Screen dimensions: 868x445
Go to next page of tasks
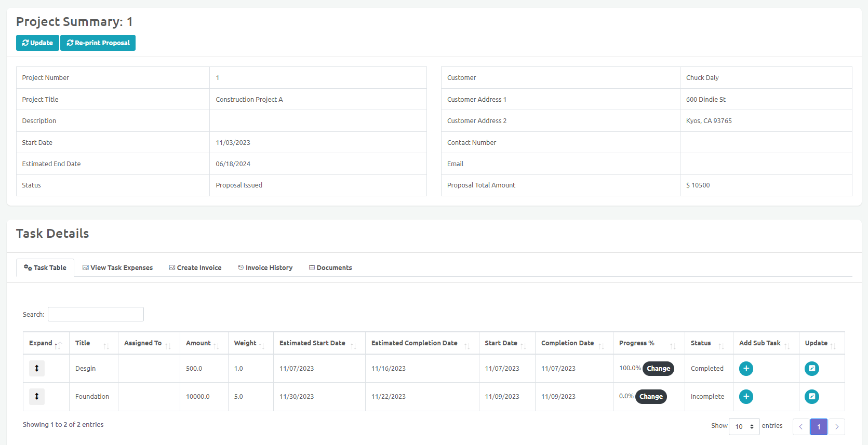[x=837, y=427]
